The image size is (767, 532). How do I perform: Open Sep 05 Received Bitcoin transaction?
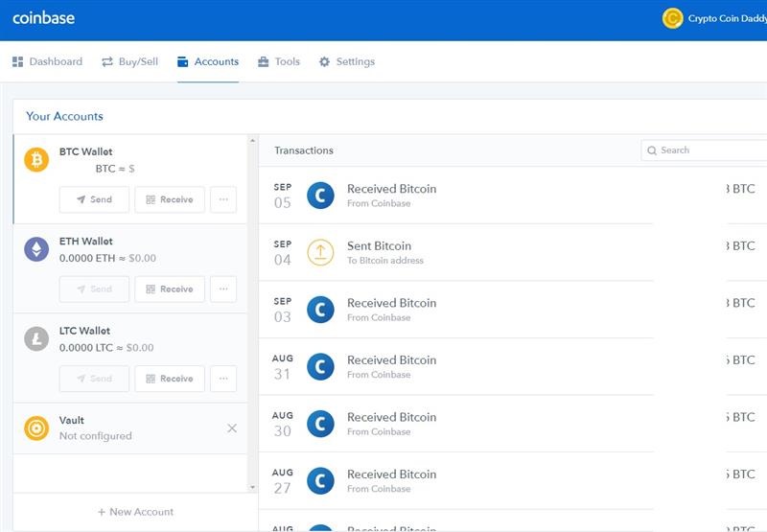pos(513,196)
